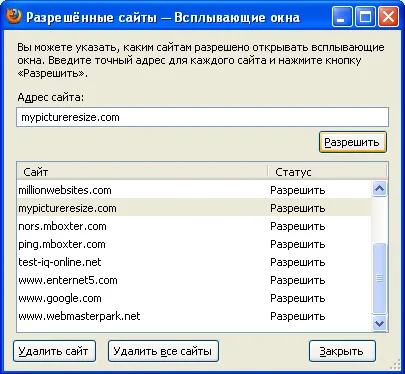Viewport: 405px width, 374px height.
Task: Maximize the Разрешённые сайты window
Action: [365, 17]
